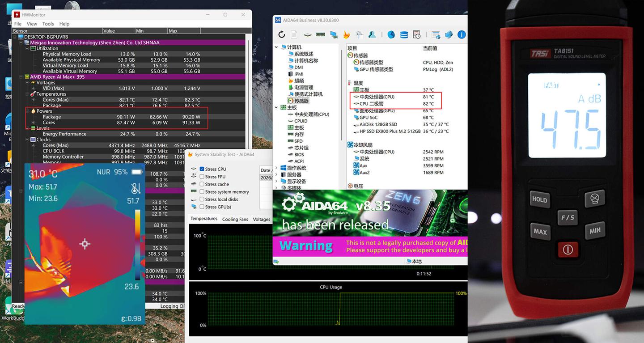Enable the Stress system memory checkbox
Screen dimensions: 644x343
pyautogui.click(x=202, y=192)
